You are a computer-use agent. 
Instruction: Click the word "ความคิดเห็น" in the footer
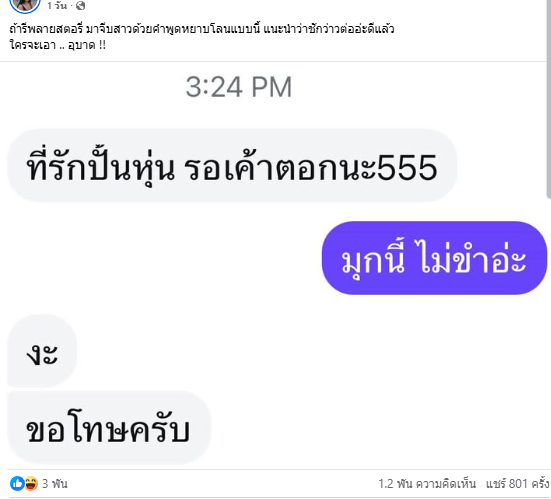(x=446, y=484)
